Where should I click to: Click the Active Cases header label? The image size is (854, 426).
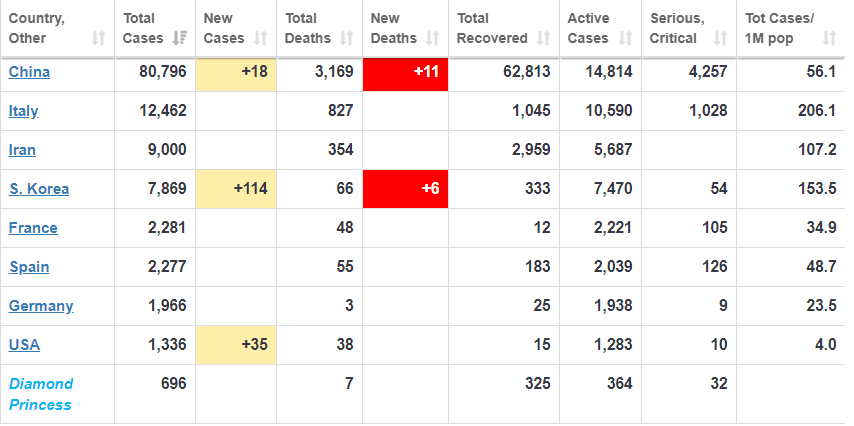click(588, 28)
